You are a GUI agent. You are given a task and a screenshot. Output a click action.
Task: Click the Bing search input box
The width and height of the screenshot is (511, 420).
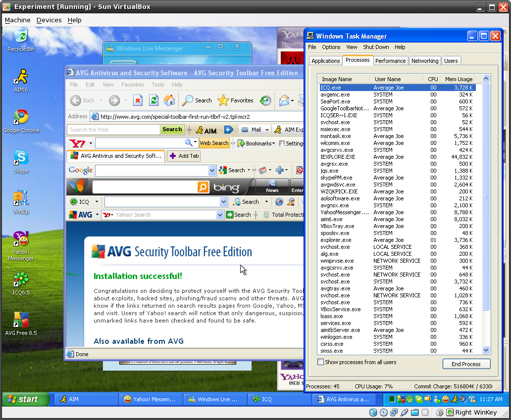click(x=145, y=187)
